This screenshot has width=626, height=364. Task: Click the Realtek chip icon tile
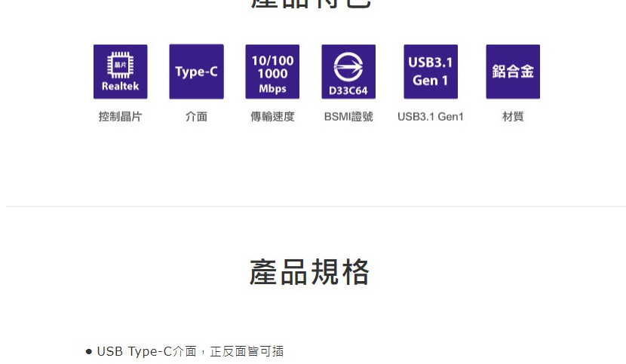(x=120, y=72)
